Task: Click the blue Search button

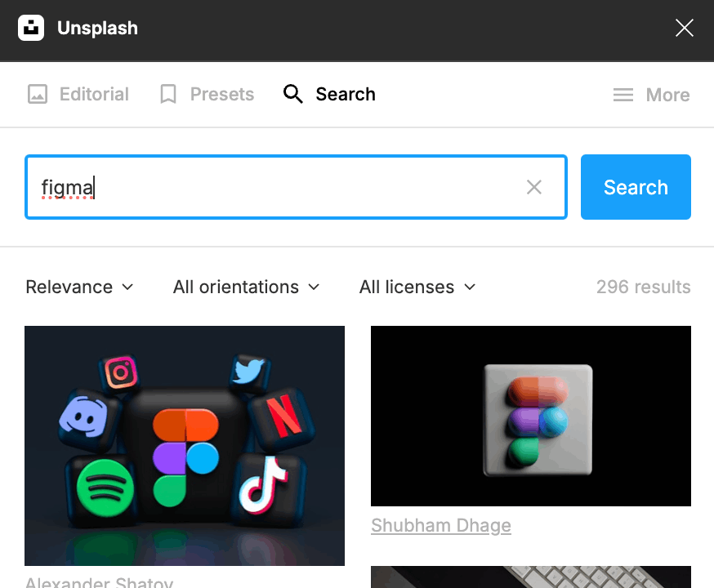Action: [x=636, y=187]
